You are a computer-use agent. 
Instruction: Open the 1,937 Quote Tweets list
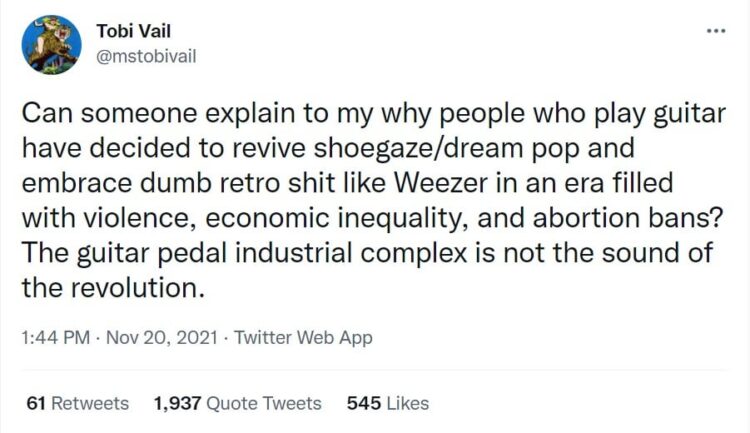tap(237, 403)
